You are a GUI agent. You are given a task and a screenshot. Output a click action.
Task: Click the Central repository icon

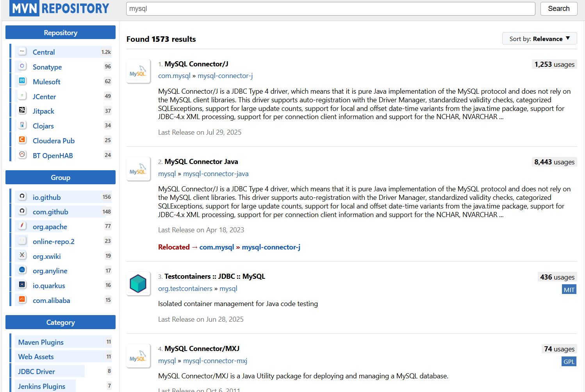(x=22, y=52)
